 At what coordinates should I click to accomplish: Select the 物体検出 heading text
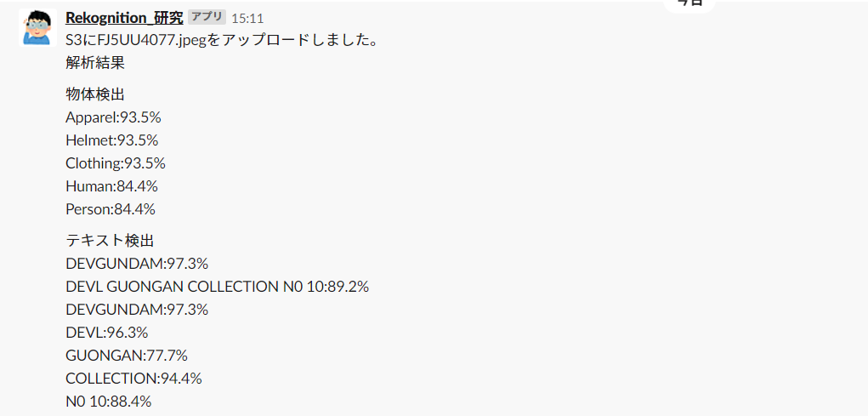(x=95, y=94)
